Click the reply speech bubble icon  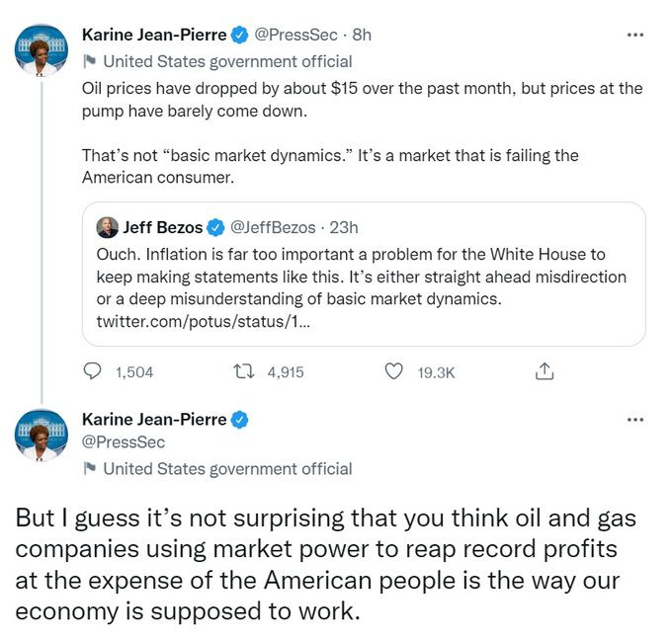coord(93,371)
